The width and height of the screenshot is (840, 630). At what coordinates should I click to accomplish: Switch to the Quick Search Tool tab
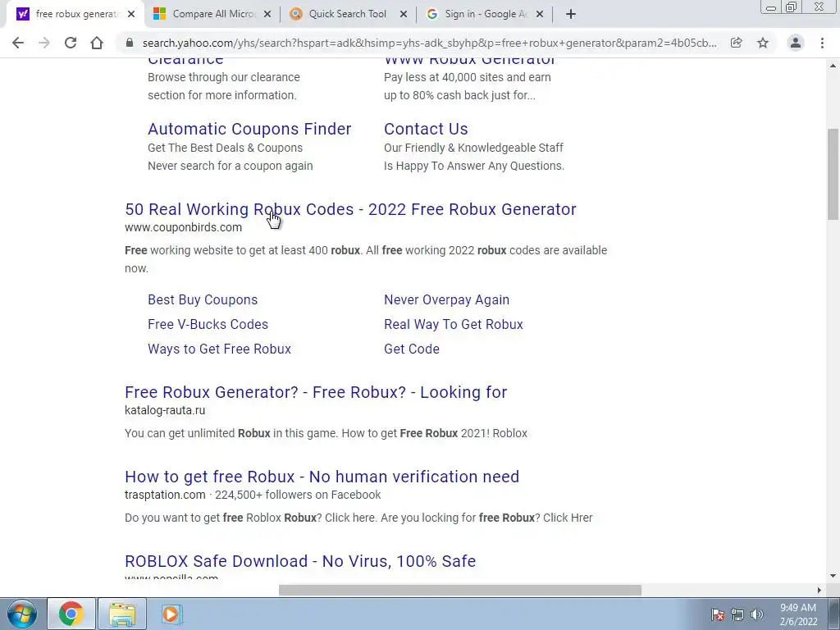348,14
